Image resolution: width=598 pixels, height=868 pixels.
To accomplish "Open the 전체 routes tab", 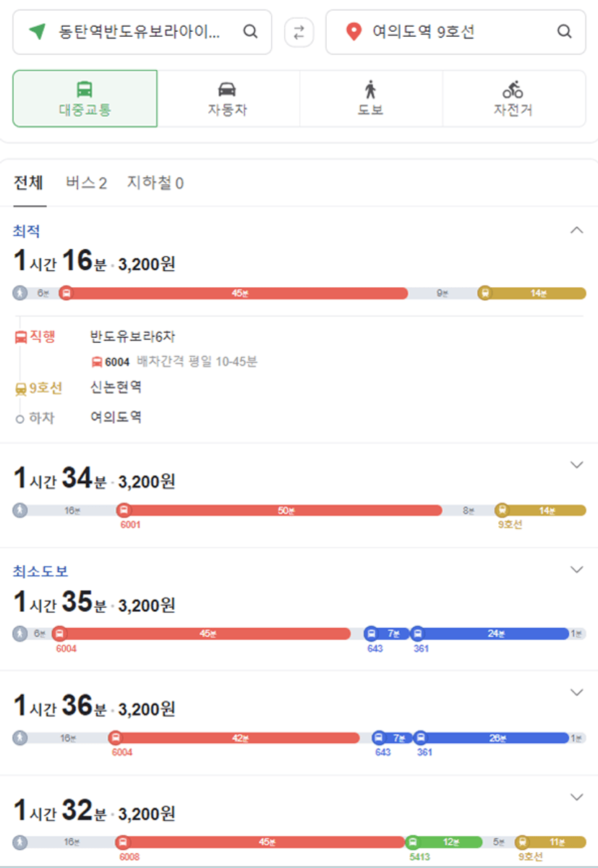I will pyautogui.click(x=29, y=182).
